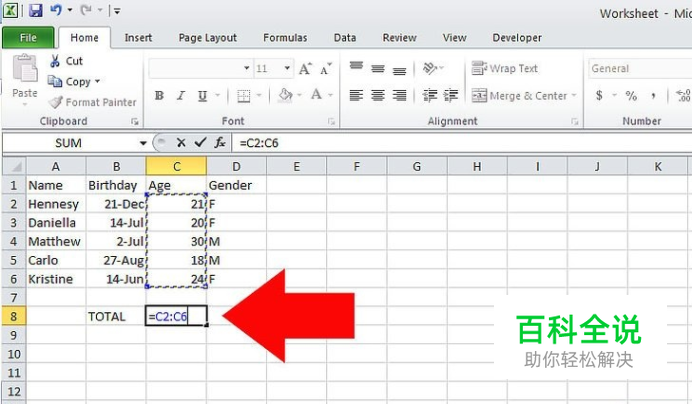Align text right
692x404 pixels.
399,95
